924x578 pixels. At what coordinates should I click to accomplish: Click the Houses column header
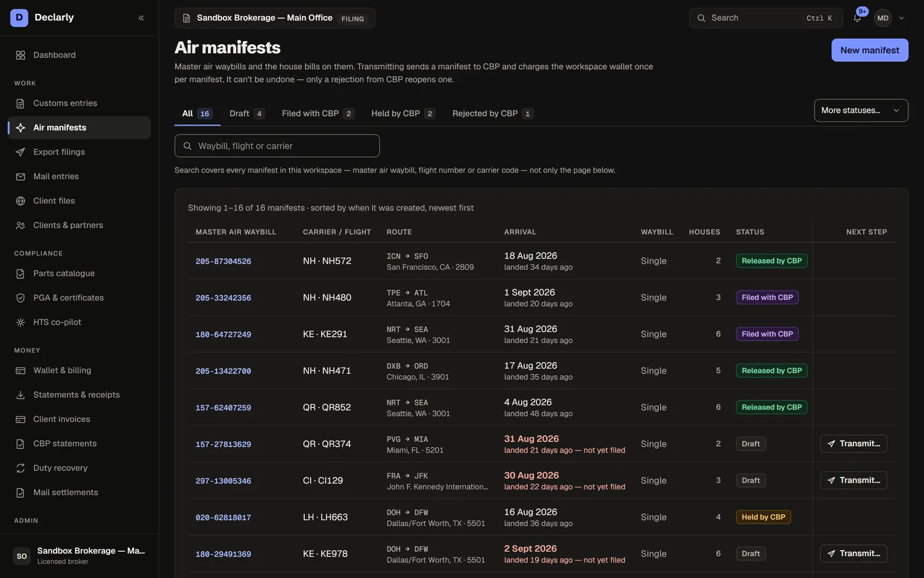pos(705,232)
